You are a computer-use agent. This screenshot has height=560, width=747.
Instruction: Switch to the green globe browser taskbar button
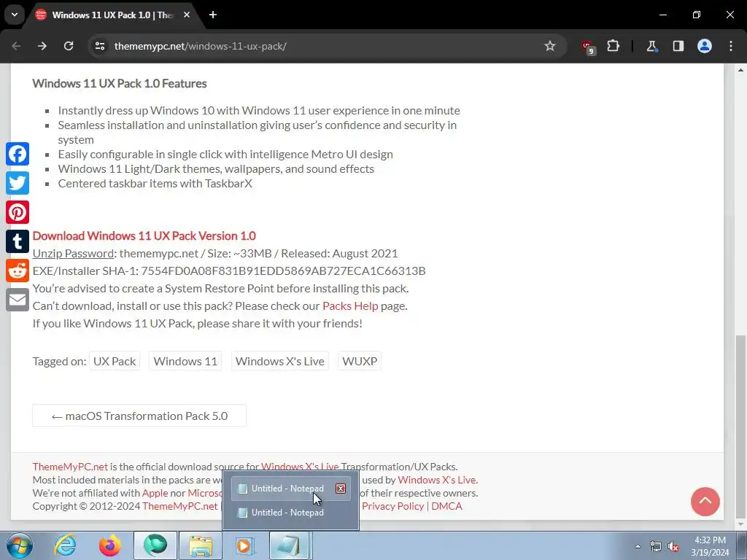click(155, 545)
